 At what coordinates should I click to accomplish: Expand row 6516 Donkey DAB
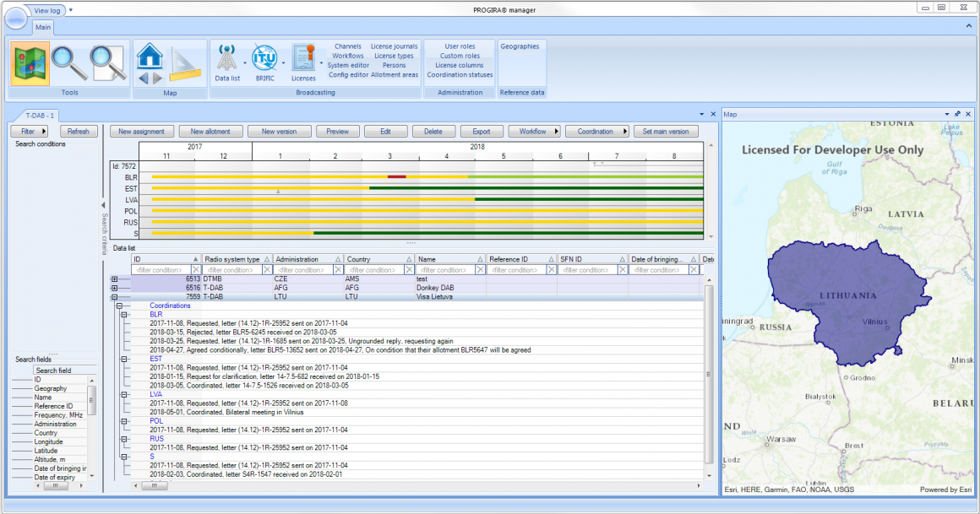pyautogui.click(x=114, y=288)
